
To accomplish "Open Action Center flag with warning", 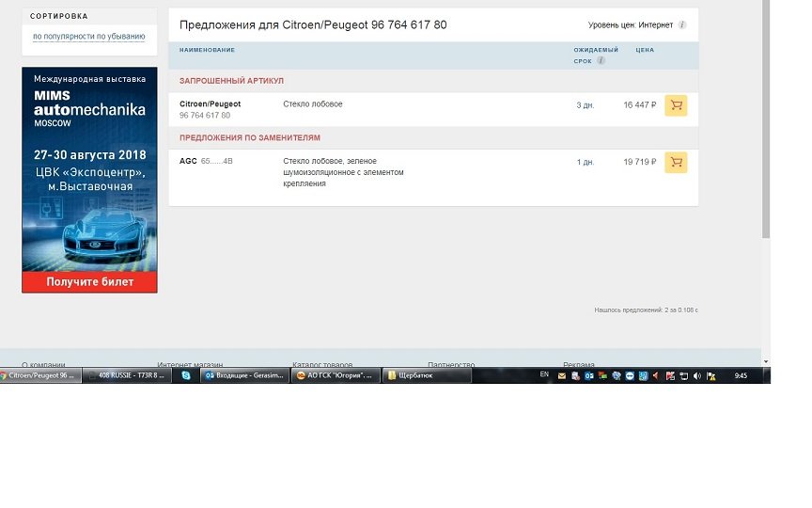I will click(x=711, y=376).
